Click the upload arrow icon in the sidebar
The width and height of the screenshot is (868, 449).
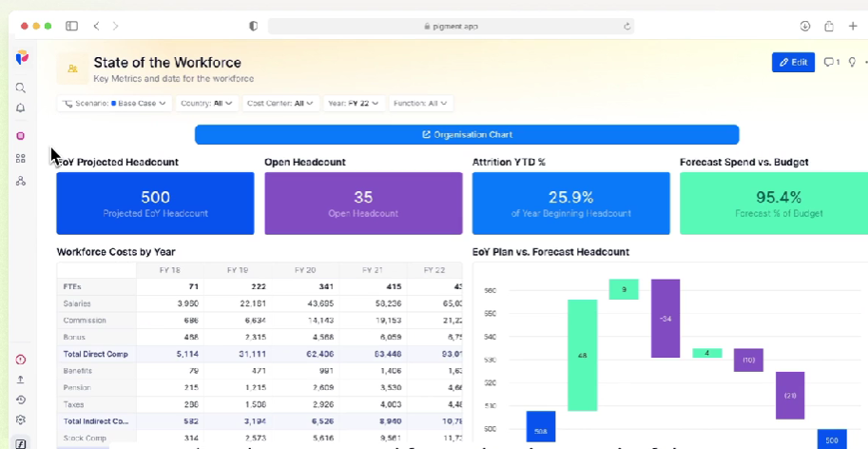[21, 380]
